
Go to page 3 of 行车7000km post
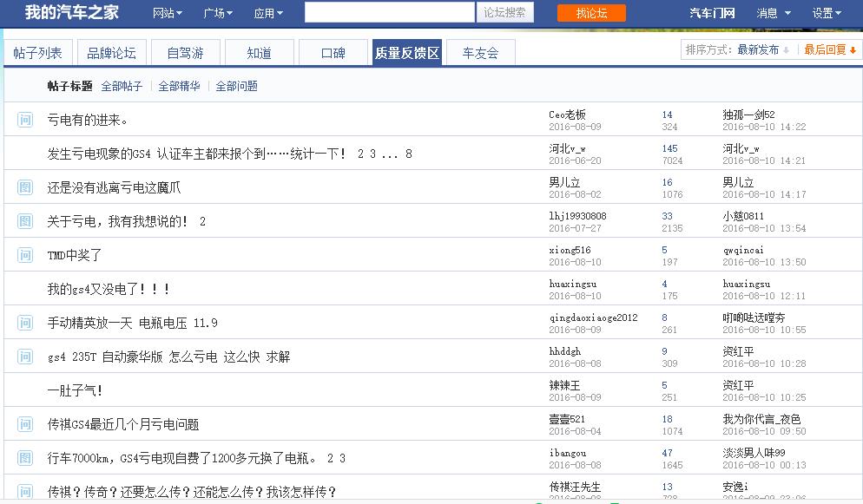(x=342, y=458)
